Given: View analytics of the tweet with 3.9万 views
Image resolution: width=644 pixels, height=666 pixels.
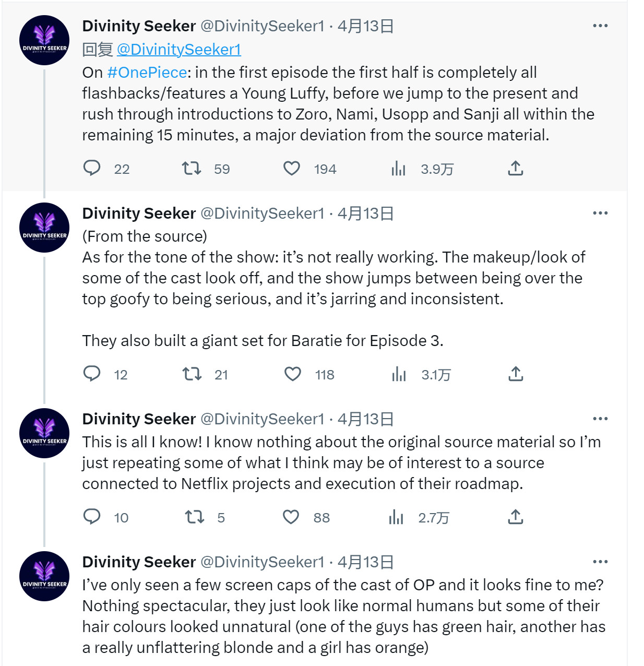Looking at the screenshot, I should [x=399, y=168].
